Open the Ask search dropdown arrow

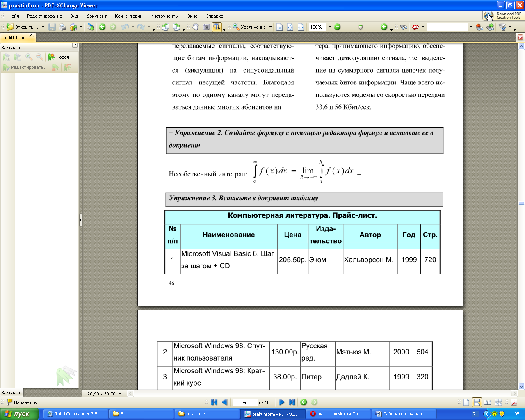[x=423, y=27]
